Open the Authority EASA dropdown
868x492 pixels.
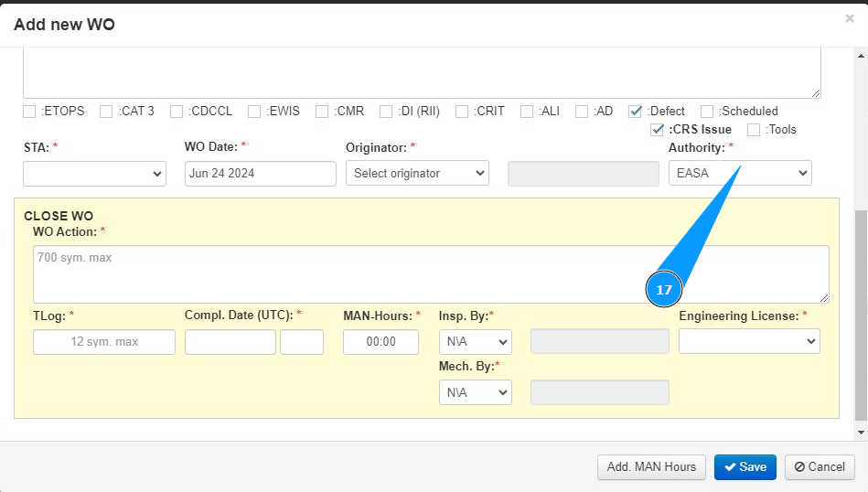[x=740, y=174]
